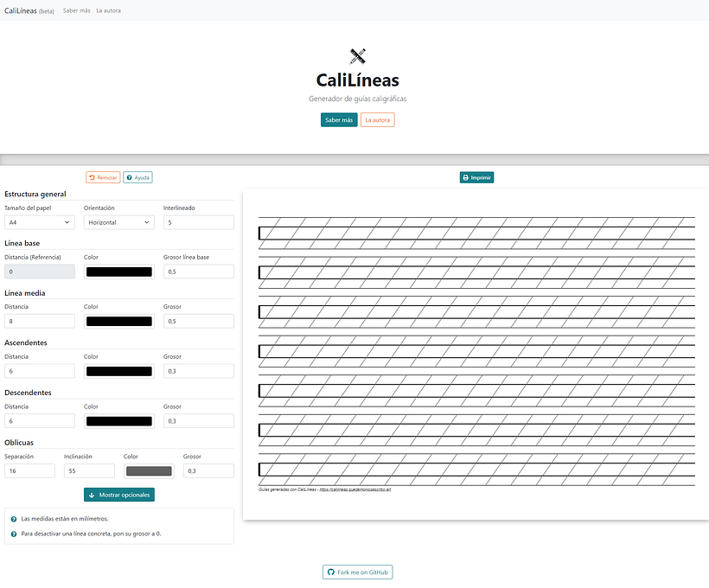Click the help icon beside deactivate-line note
709x588 pixels.
pyautogui.click(x=14, y=534)
